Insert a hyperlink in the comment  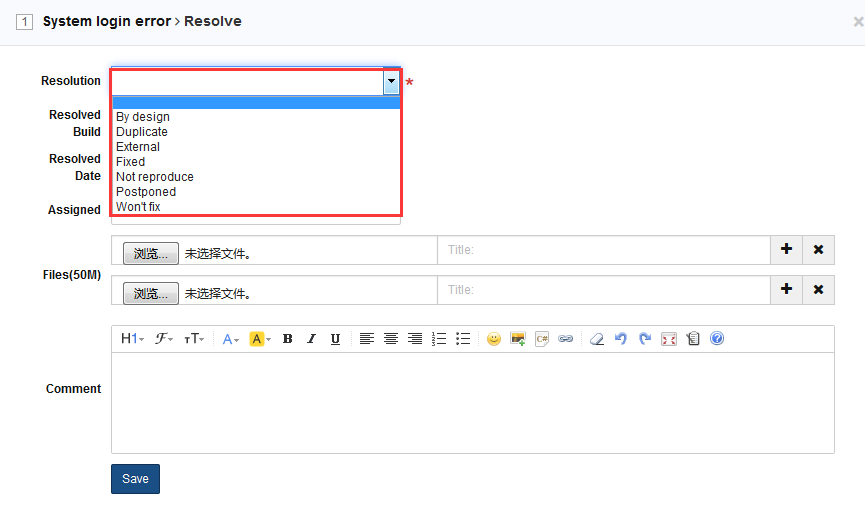point(565,339)
